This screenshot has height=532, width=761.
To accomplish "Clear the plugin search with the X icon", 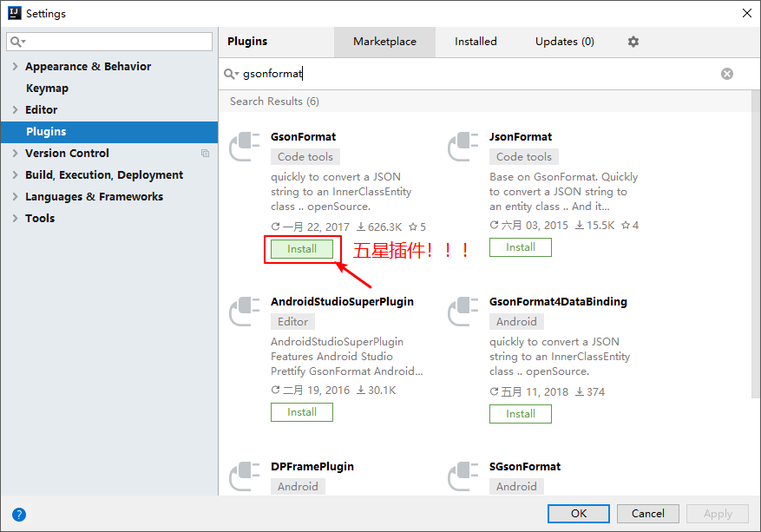I will tap(726, 74).
